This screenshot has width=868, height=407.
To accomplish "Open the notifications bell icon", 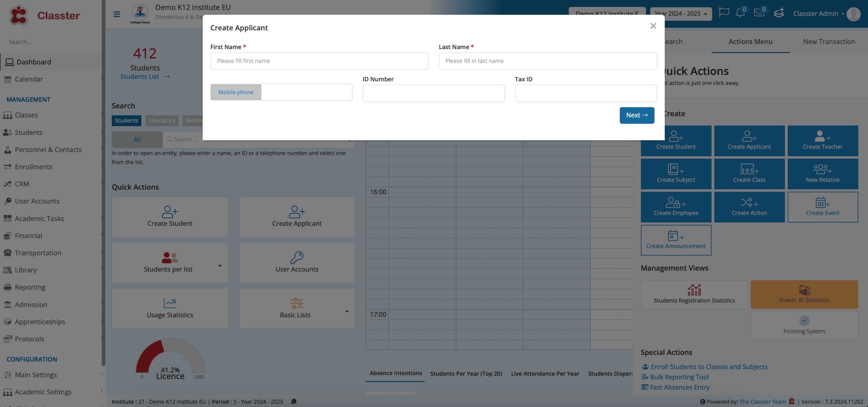I will tap(740, 13).
